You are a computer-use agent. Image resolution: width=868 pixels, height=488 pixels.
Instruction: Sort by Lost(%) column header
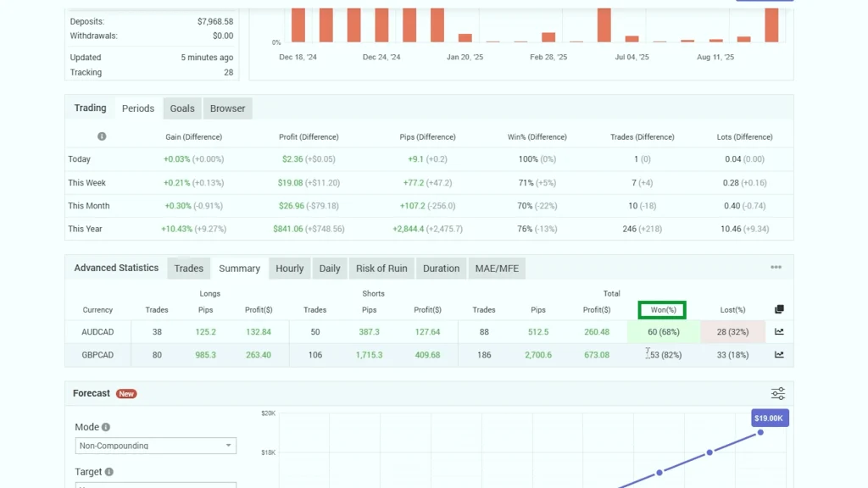[731, 310]
